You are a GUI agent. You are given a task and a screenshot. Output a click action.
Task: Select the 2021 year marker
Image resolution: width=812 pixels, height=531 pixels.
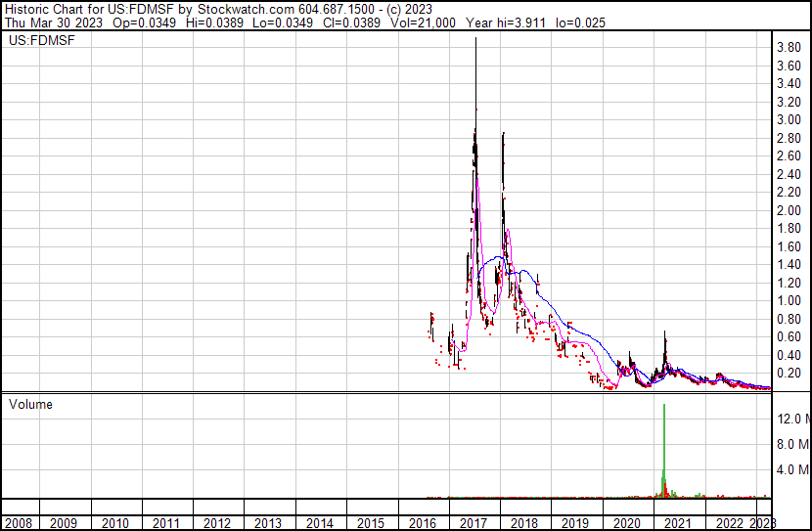pyautogui.click(x=677, y=523)
